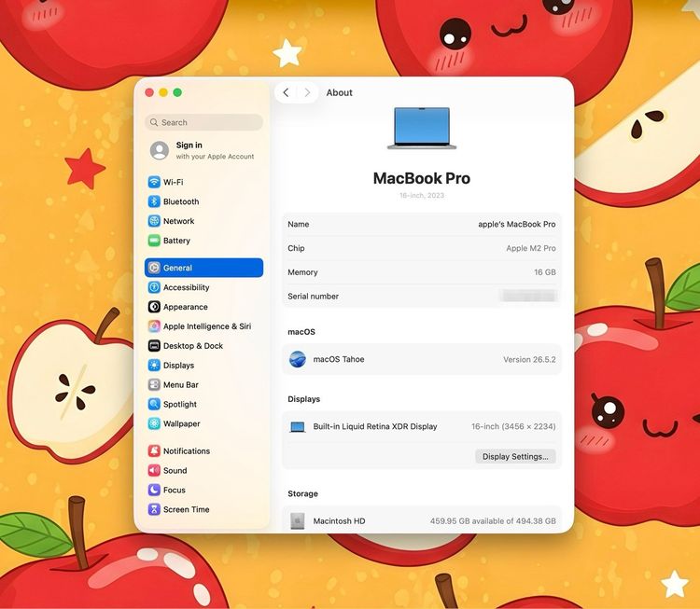Open the Wallpaper flower icon
Screen dimensions: 700x609
tap(154, 423)
